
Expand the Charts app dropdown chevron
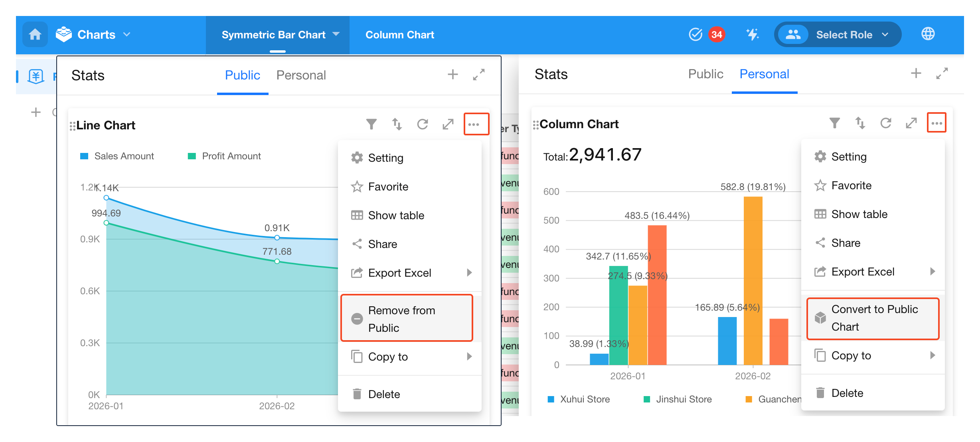click(x=127, y=35)
